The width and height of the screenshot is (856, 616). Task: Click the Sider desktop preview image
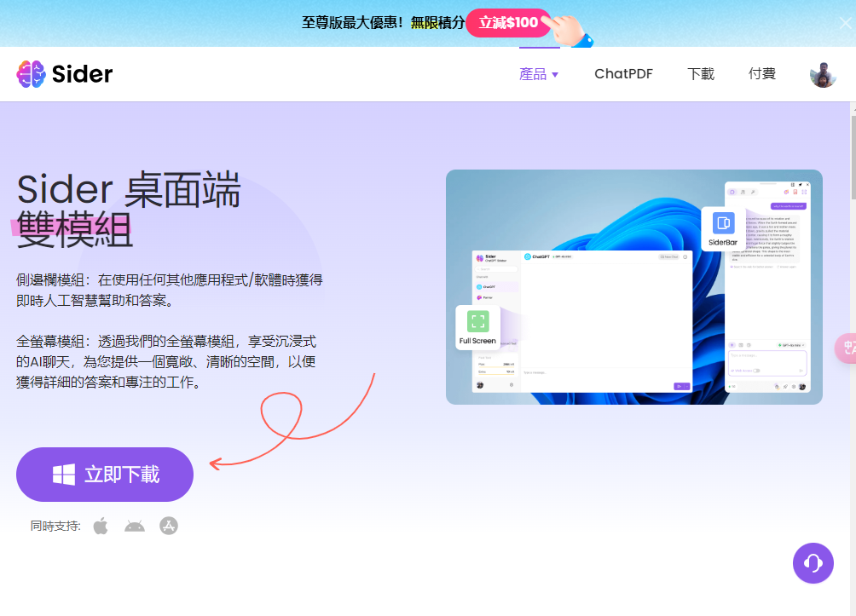click(633, 287)
